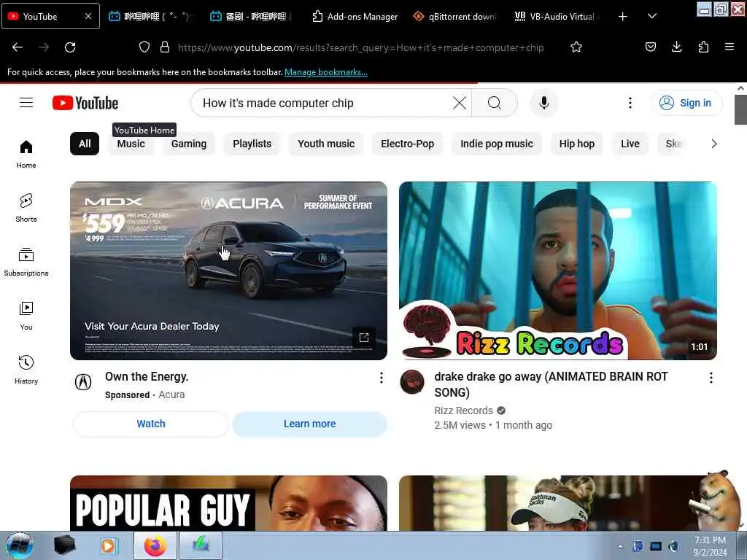
Task: Open Firefox application menu
Action: coord(729,47)
